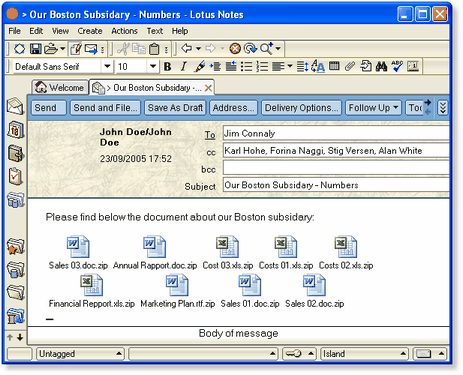
Task: Open the Create menu
Action: pos(90,31)
